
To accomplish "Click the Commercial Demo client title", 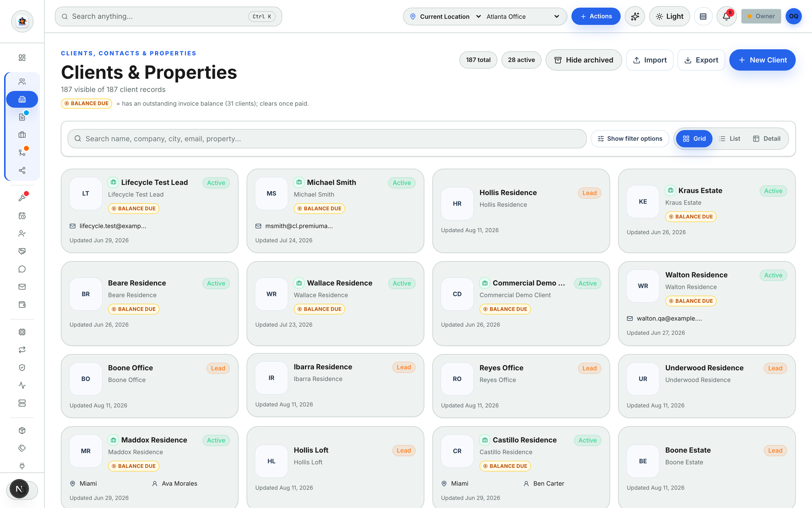I will tap(529, 283).
